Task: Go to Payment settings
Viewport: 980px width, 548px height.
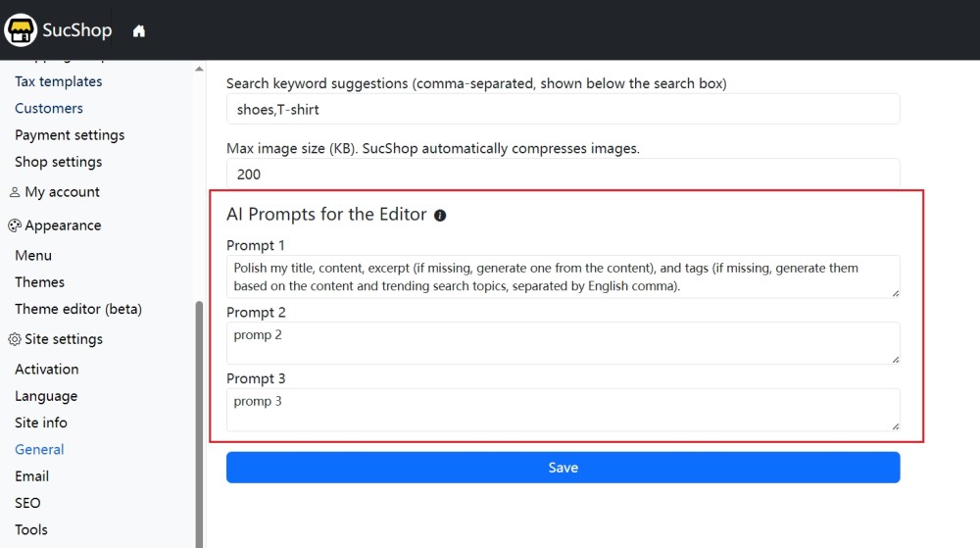Action: pos(70,135)
